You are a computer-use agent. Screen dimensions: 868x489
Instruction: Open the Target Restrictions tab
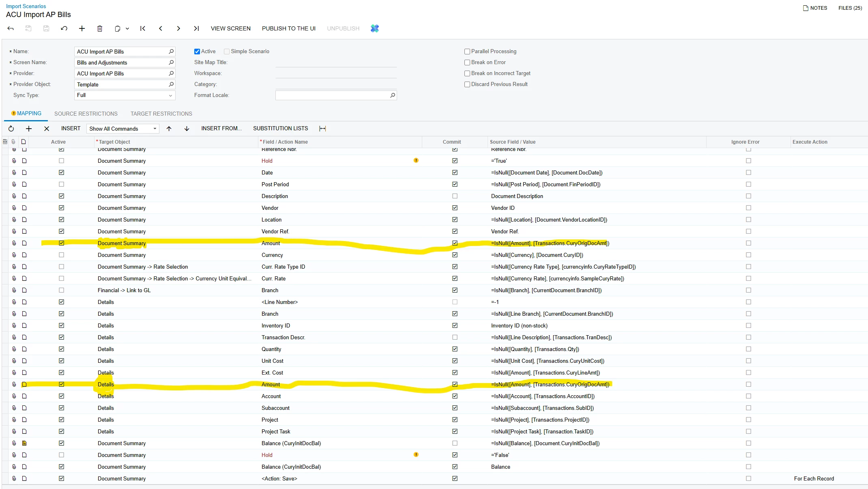[161, 114]
